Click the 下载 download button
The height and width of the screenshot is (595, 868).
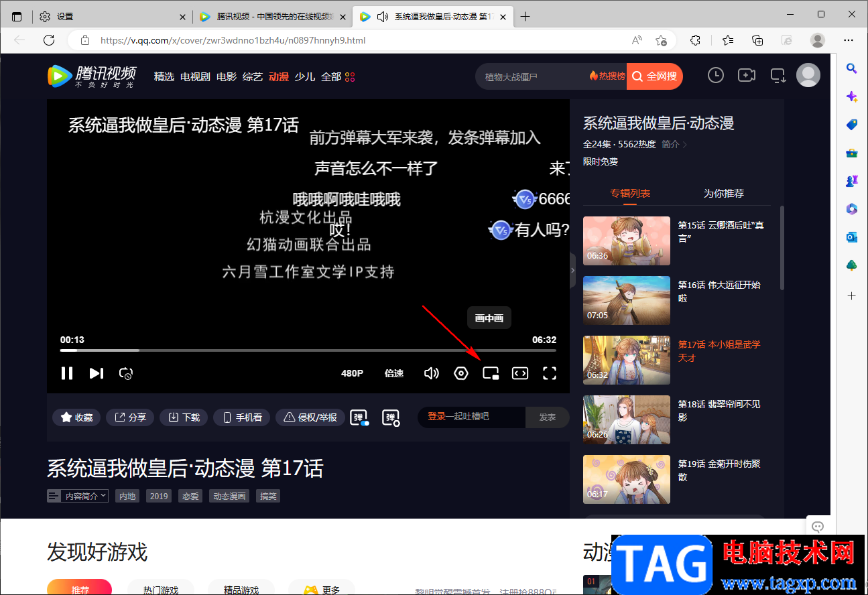[184, 417]
